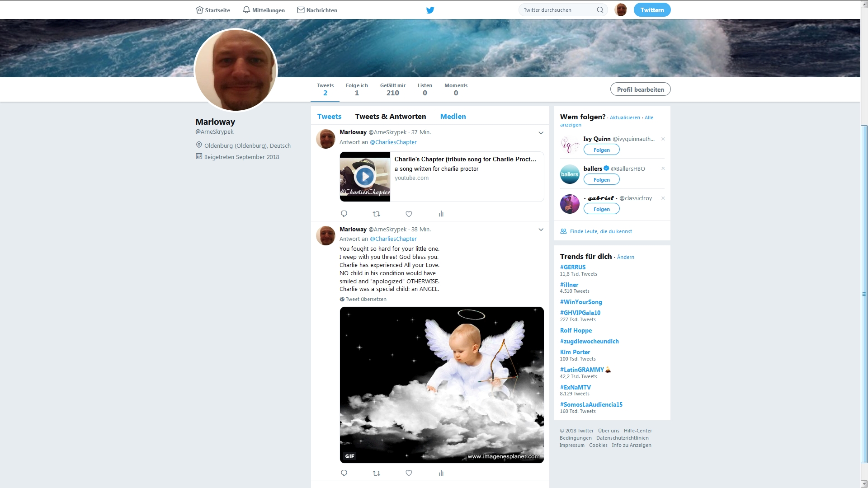Open Moments count
Image resolution: width=868 pixels, height=488 pixels.
pyautogui.click(x=456, y=89)
